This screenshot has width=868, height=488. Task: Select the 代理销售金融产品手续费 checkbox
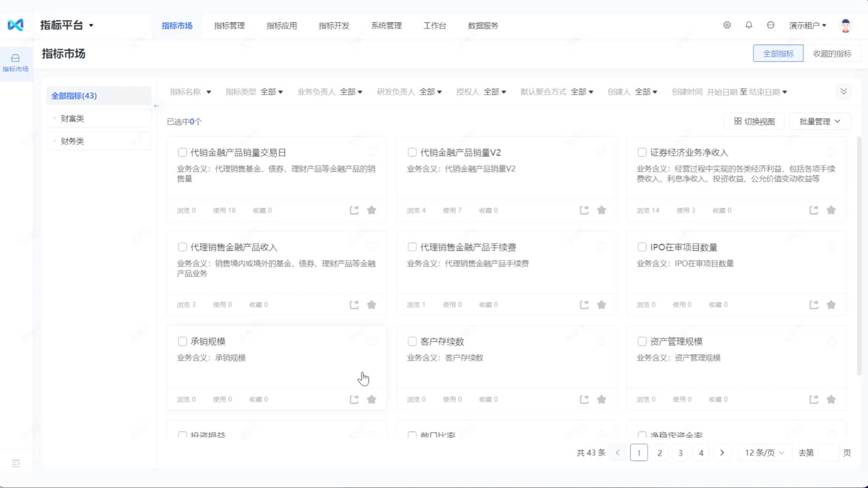coord(412,247)
